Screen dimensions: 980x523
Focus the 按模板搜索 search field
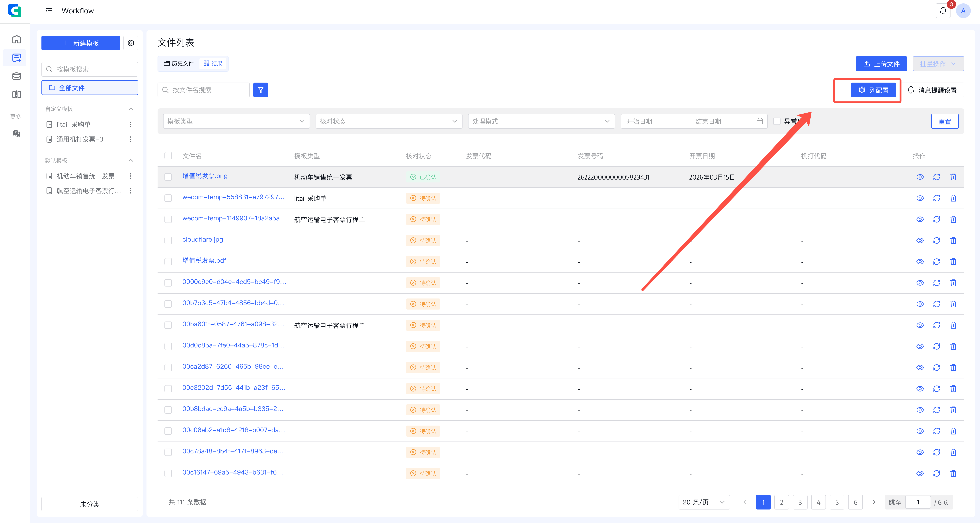click(90, 69)
